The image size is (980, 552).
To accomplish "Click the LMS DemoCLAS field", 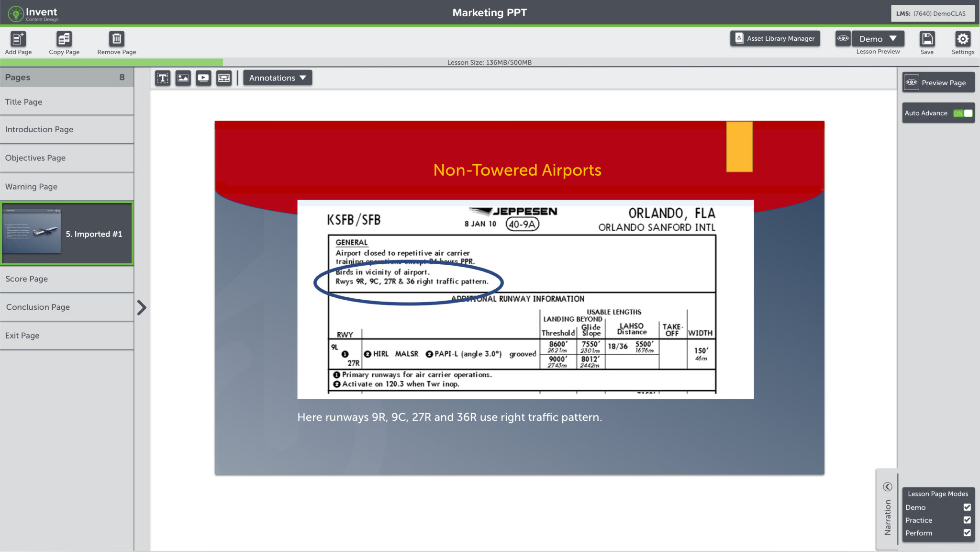I will (933, 13).
